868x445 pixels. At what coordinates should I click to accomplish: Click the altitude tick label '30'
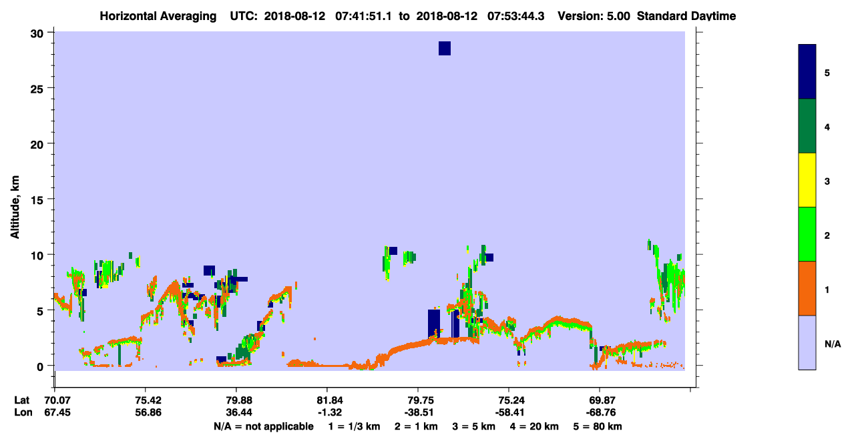pos(39,33)
